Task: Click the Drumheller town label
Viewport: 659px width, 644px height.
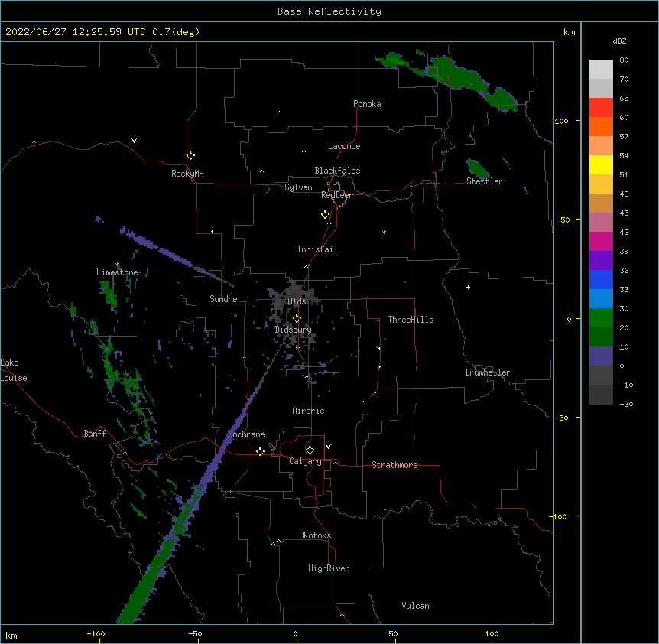Action: click(488, 372)
